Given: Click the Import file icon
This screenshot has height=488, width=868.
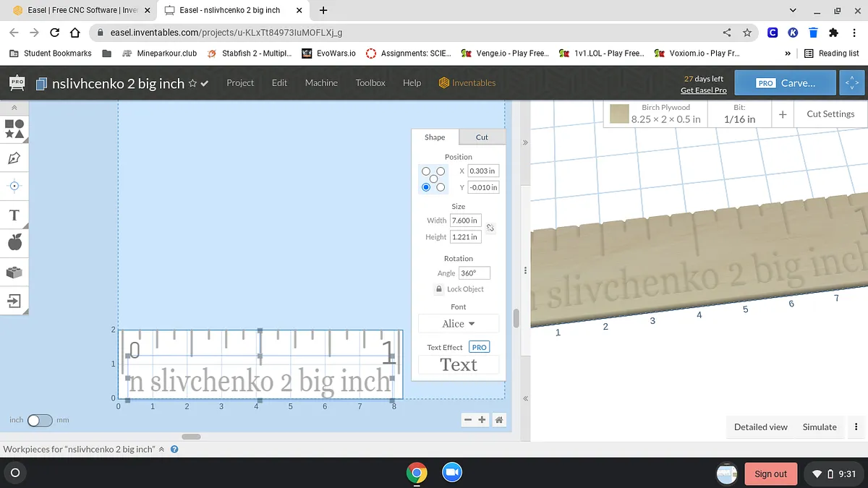Looking at the screenshot, I should [14, 300].
